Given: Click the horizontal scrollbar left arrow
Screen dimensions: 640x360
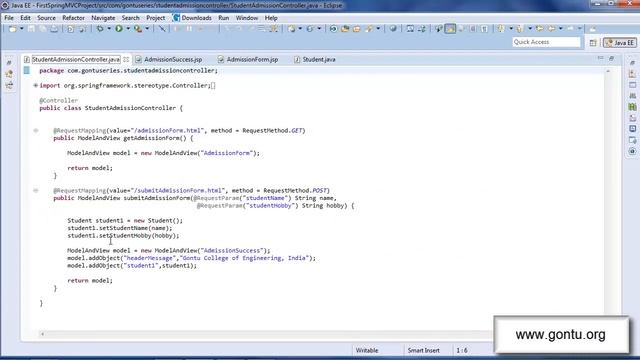Looking at the screenshot, I should pyautogui.click(x=42, y=334).
